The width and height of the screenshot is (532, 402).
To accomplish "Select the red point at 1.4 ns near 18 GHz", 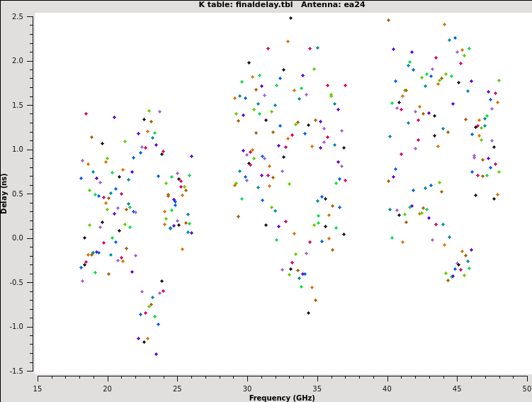I will pos(86,113).
